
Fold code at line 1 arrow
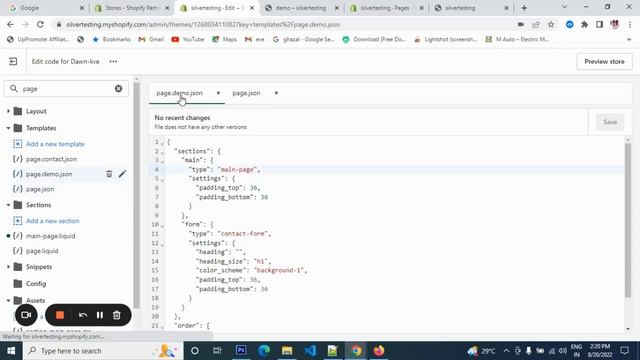click(162, 143)
